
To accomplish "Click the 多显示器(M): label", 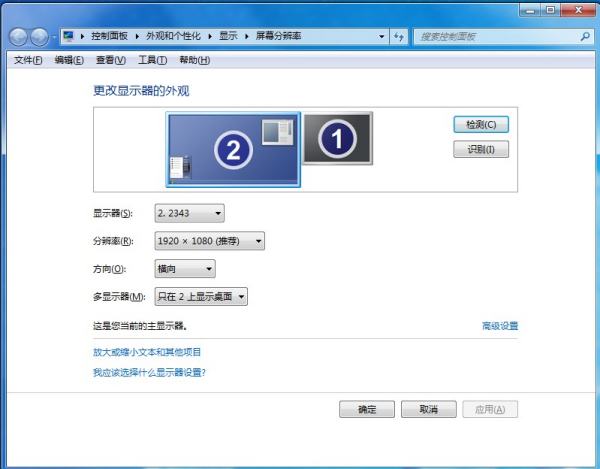I will [x=119, y=296].
